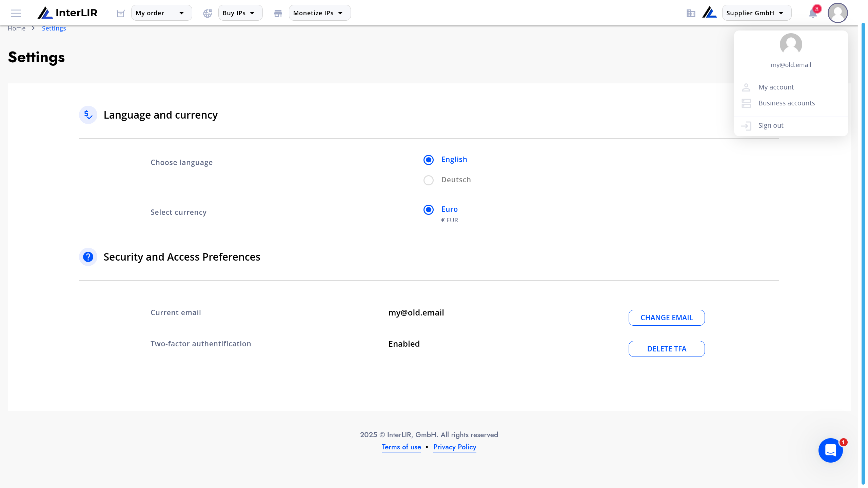Open the Privacy Policy link
This screenshot has width=868, height=488.
(x=455, y=447)
